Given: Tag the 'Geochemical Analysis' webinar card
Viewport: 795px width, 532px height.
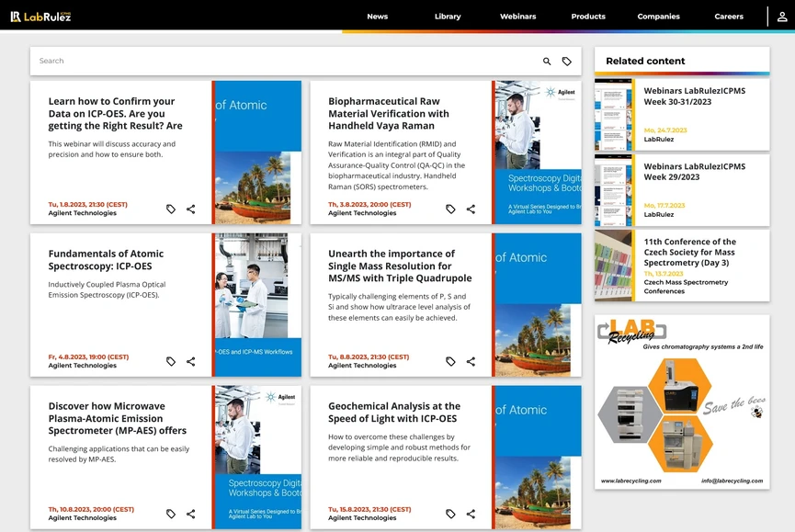Looking at the screenshot, I should (x=450, y=514).
